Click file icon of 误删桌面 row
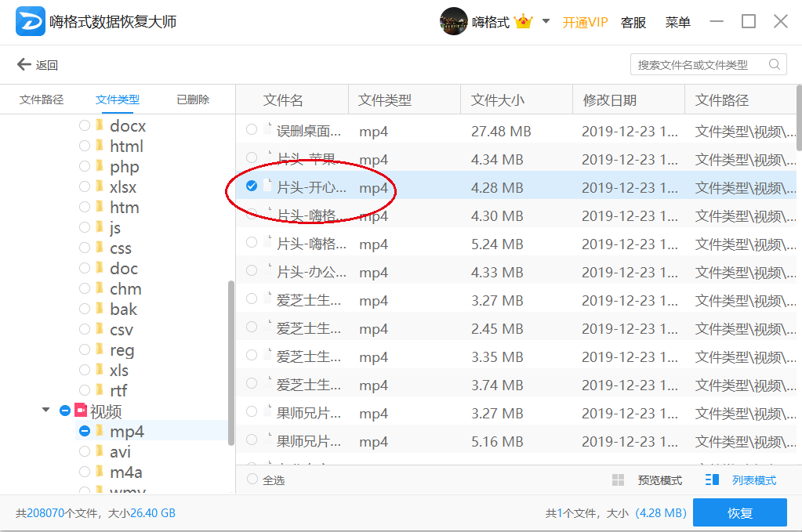Screen dimensions: 802x532 click(267, 130)
